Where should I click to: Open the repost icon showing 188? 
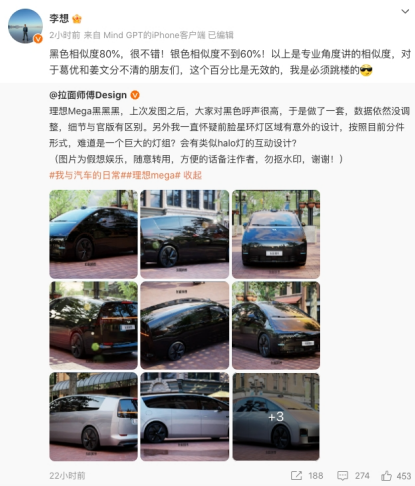296,476
